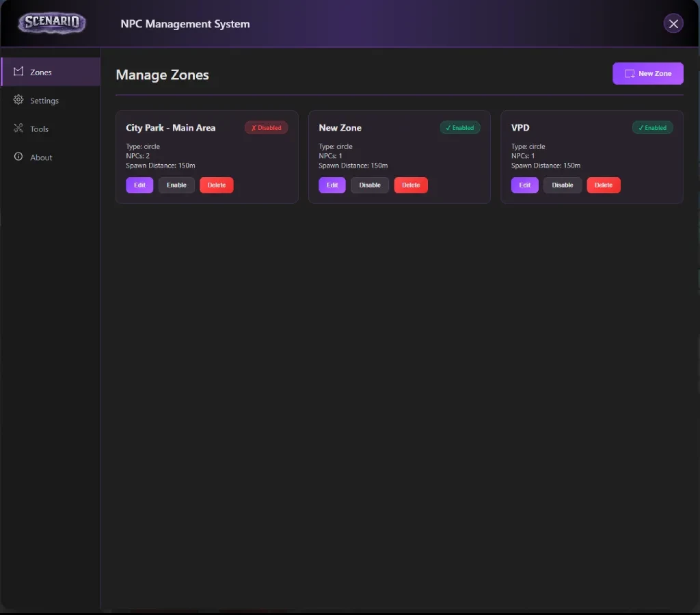Click the VPD card title
700x615 pixels.
click(x=520, y=128)
